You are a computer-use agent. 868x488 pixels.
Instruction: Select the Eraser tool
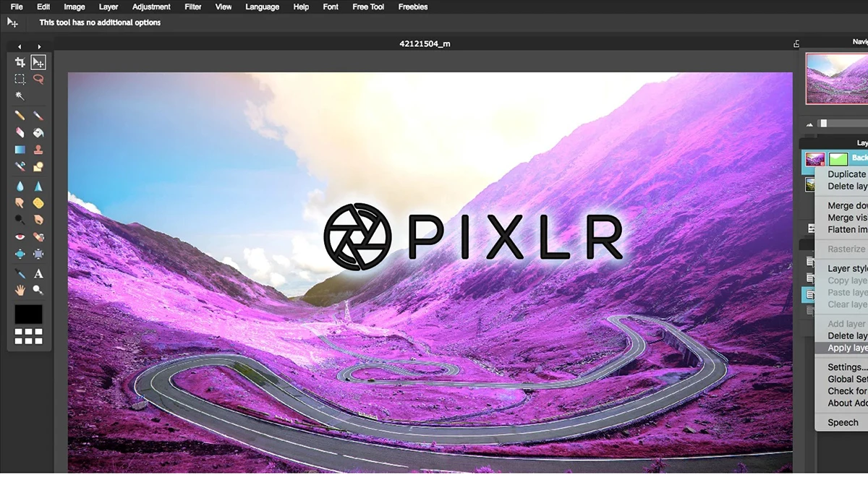(x=20, y=133)
